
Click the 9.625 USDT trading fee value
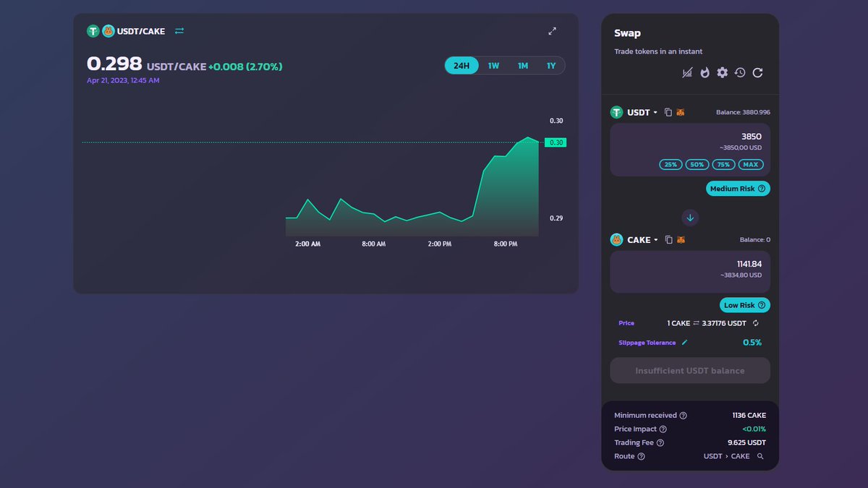[746, 442]
